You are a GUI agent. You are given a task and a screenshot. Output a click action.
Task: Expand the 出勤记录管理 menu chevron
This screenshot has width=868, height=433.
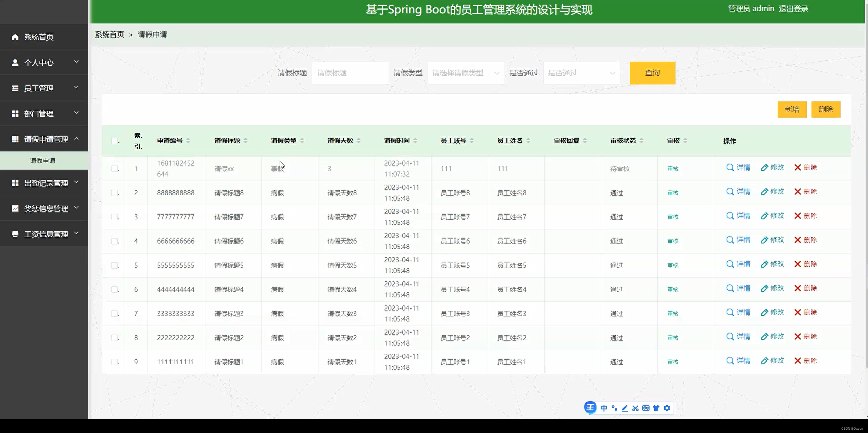[x=77, y=182]
